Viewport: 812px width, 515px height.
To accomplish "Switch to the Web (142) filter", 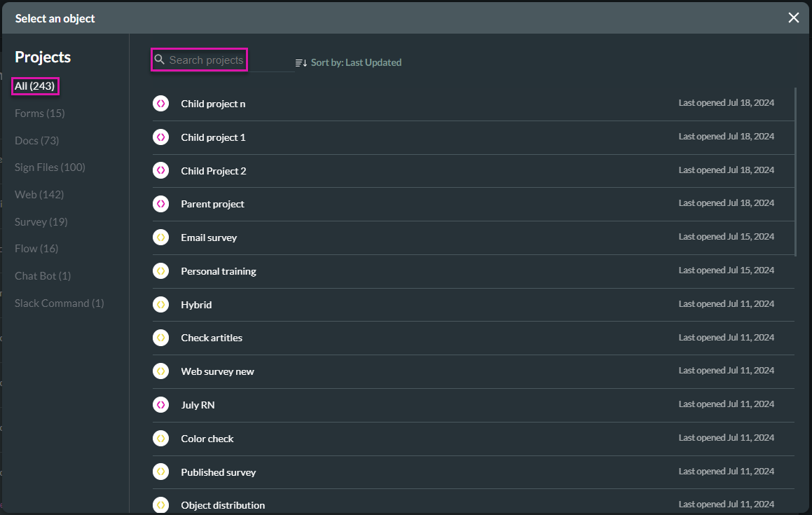I will click(x=37, y=194).
